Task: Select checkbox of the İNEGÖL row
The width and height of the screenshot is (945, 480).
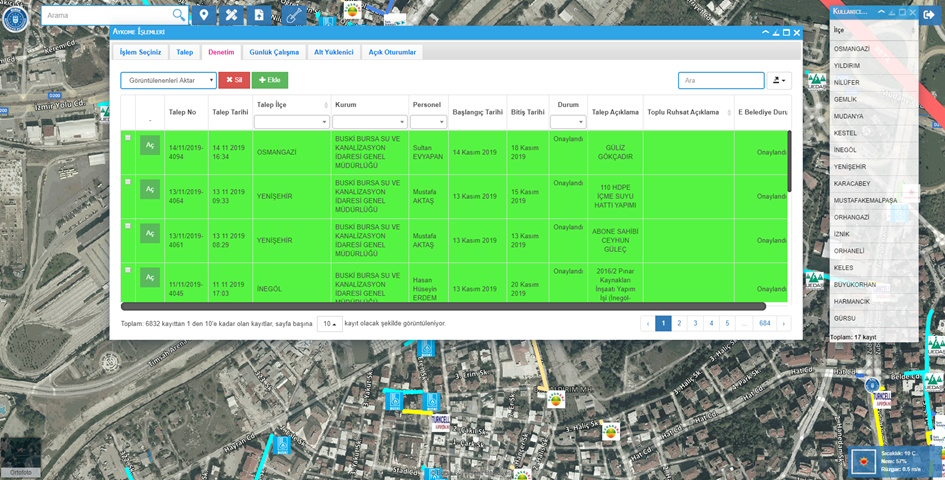Action: 128,270
